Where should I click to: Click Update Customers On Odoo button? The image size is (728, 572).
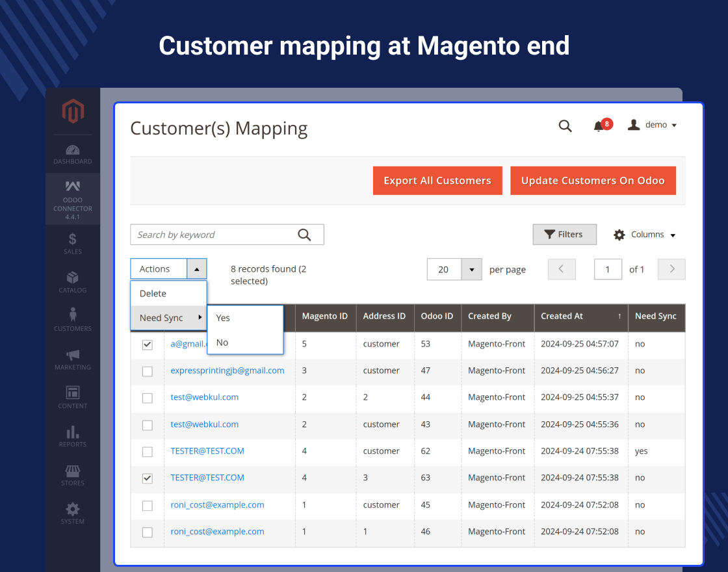click(x=593, y=181)
